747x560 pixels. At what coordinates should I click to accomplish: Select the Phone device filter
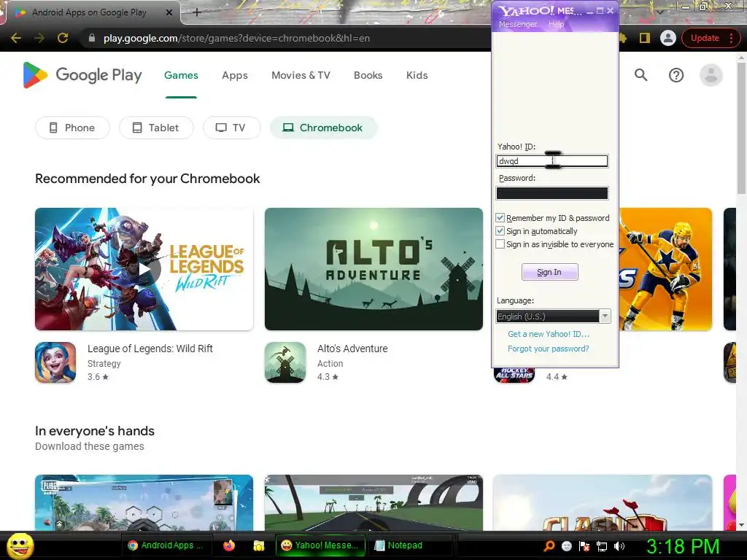[x=72, y=128]
